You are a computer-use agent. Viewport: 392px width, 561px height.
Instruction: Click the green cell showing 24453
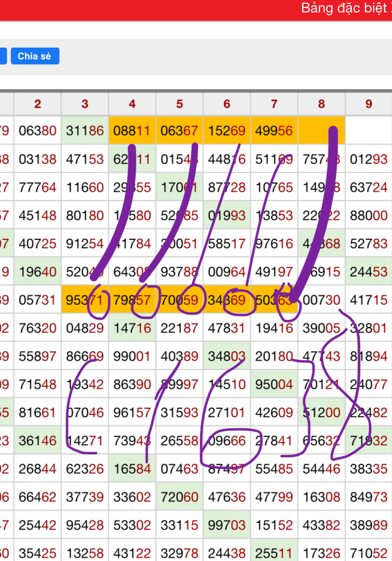(368, 272)
